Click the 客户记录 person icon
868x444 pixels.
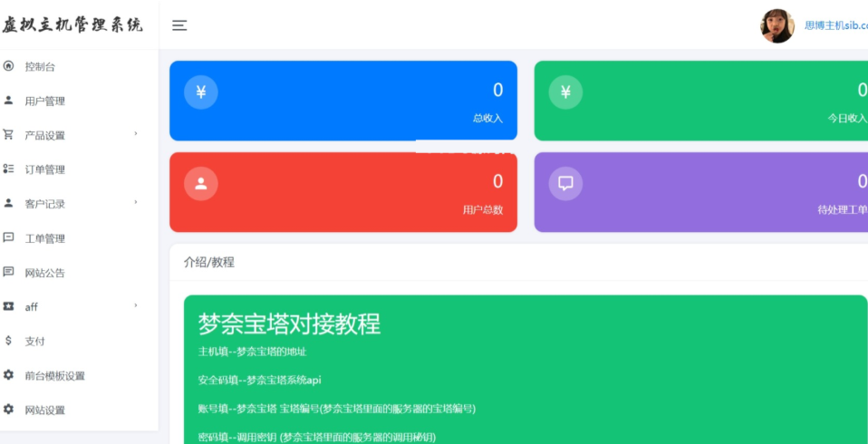(x=8, y=203)
